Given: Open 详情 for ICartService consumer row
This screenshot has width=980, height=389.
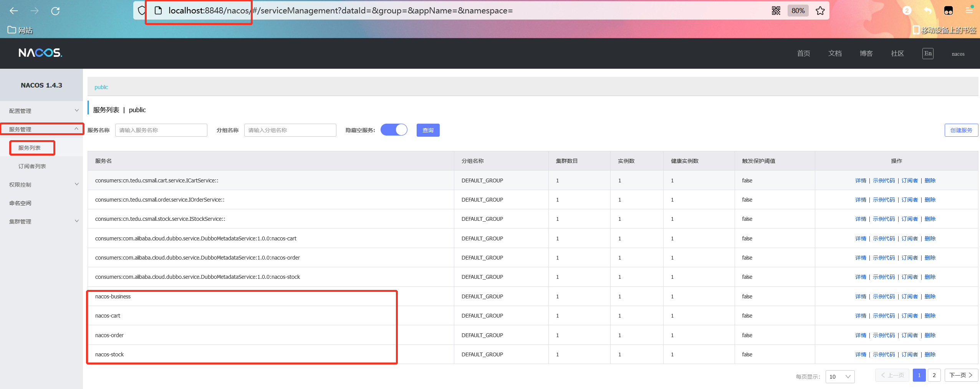Looking at the screenshot, I should pyautogui.click(x=861, y=180).
